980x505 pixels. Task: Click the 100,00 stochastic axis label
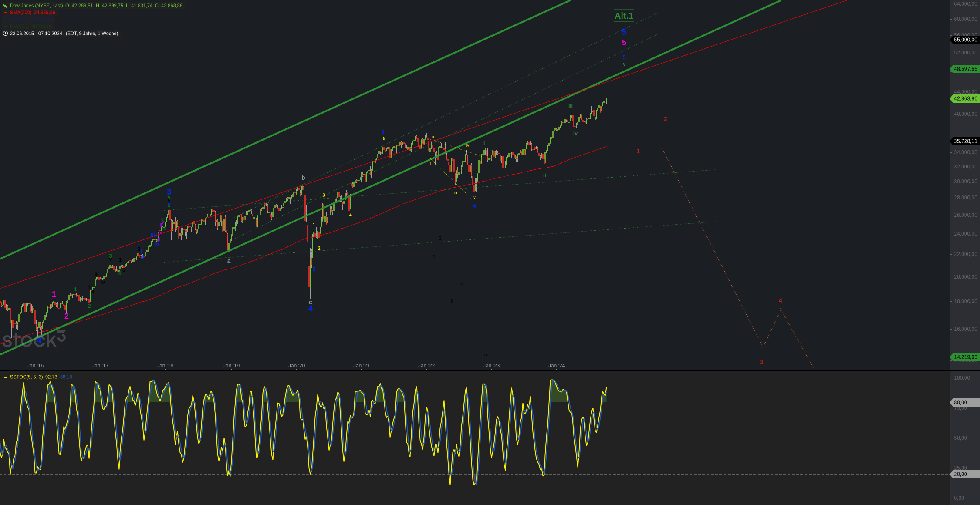(x=962, y=378)
